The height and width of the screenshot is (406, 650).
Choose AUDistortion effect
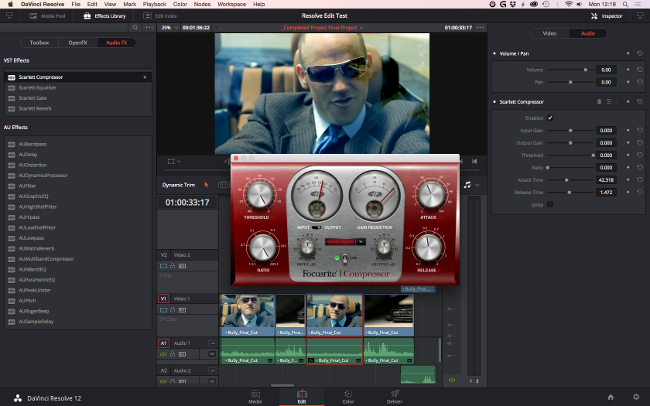[78, 165]
